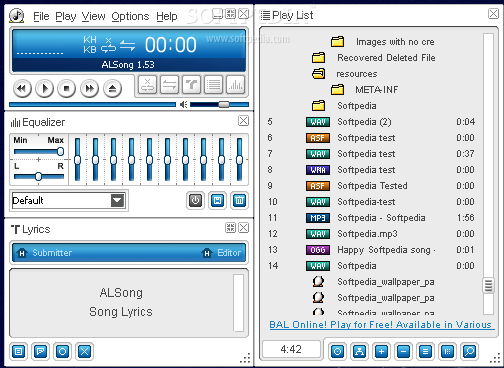Maximize the Lyrics panel
The width and height of the screenshot is (504, 368).
pyautogui.click(x=230, y=228)
